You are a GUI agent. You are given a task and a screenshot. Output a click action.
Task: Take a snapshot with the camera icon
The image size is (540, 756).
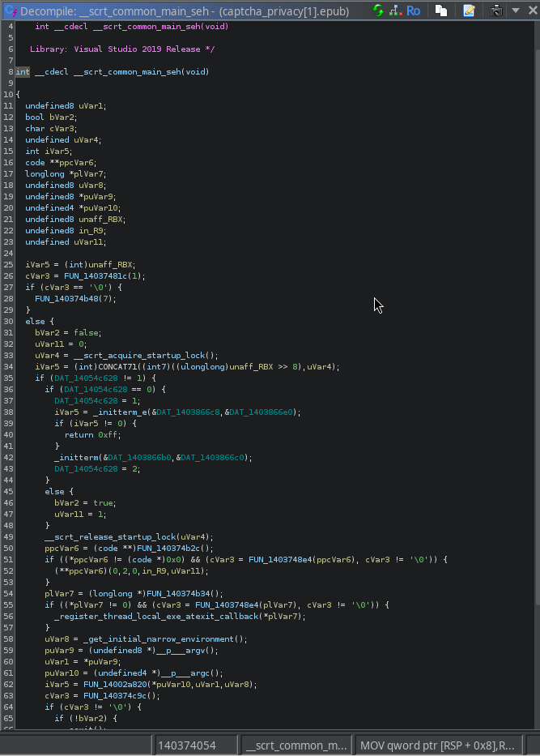click(495, 11)
